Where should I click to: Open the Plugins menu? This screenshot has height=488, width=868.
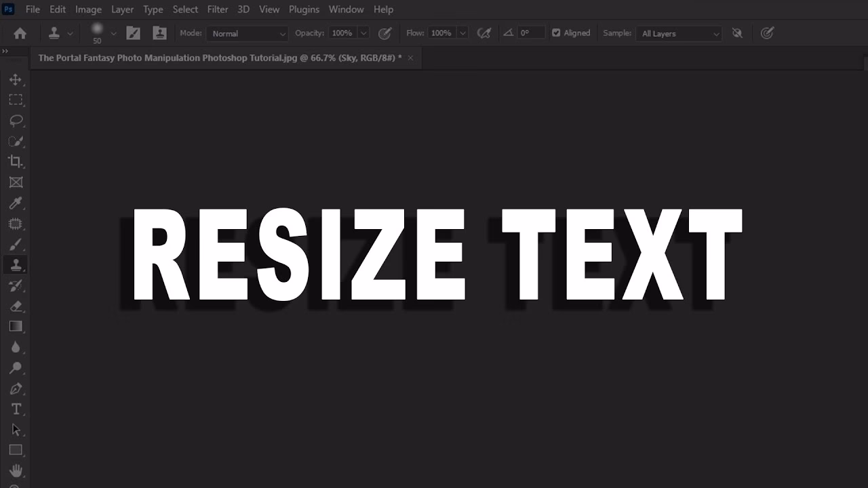(304, 9)
